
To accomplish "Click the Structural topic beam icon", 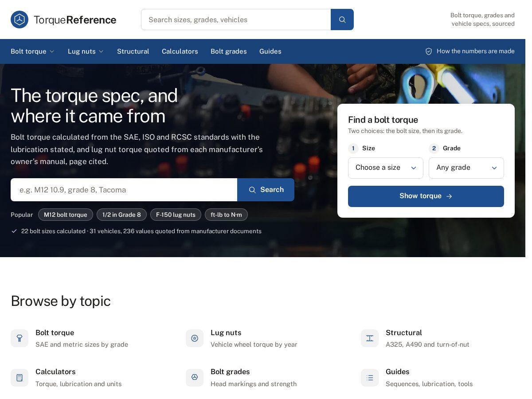I will tap(370, 338).
